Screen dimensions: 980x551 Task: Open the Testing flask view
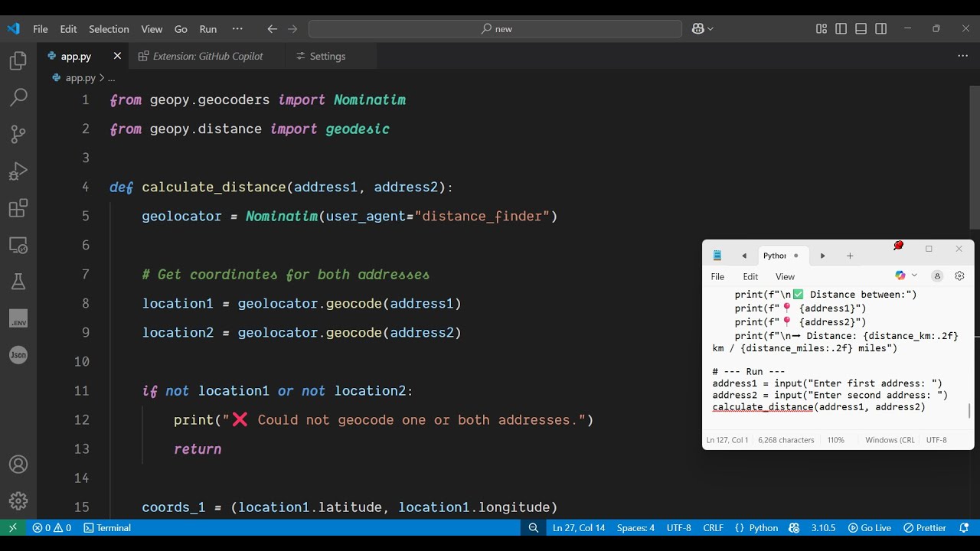point(18,282)
